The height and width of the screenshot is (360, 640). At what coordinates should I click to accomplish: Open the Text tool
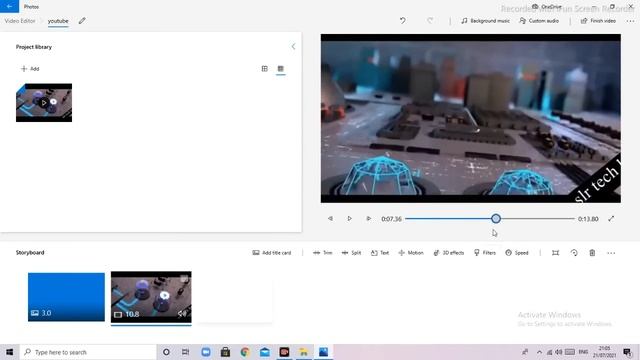tap(380, 253)
